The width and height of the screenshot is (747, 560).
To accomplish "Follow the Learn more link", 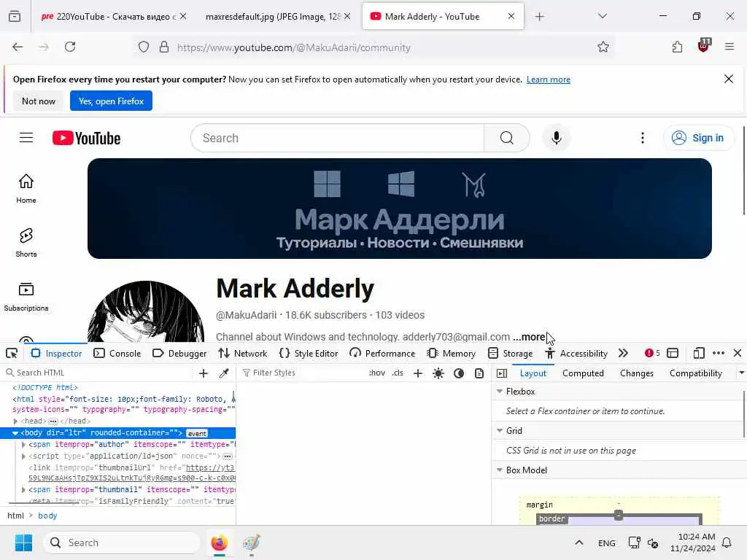I will (549, 79).
